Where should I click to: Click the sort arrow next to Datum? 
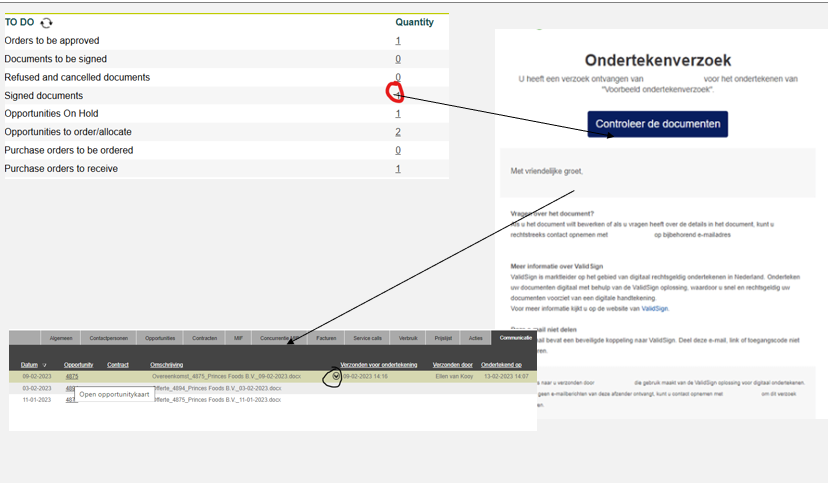point(43,366)
